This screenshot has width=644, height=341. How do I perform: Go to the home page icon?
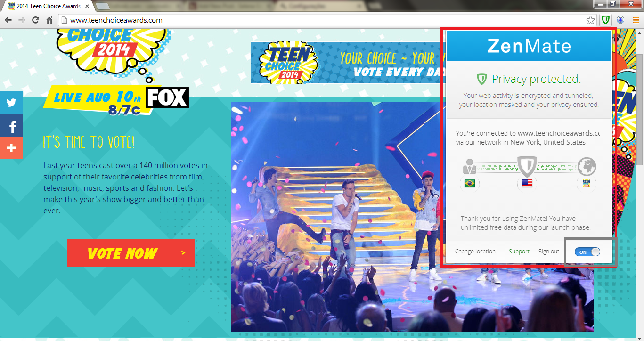(x=49, y=20)
